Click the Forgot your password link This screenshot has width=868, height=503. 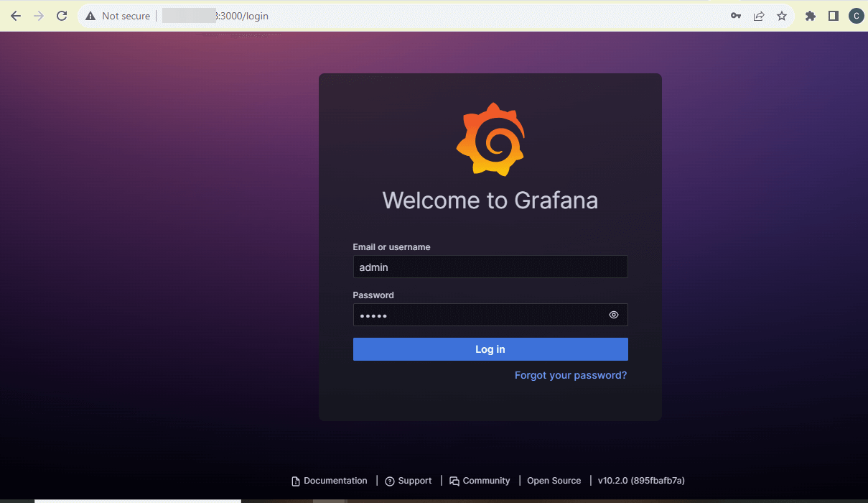570,374
